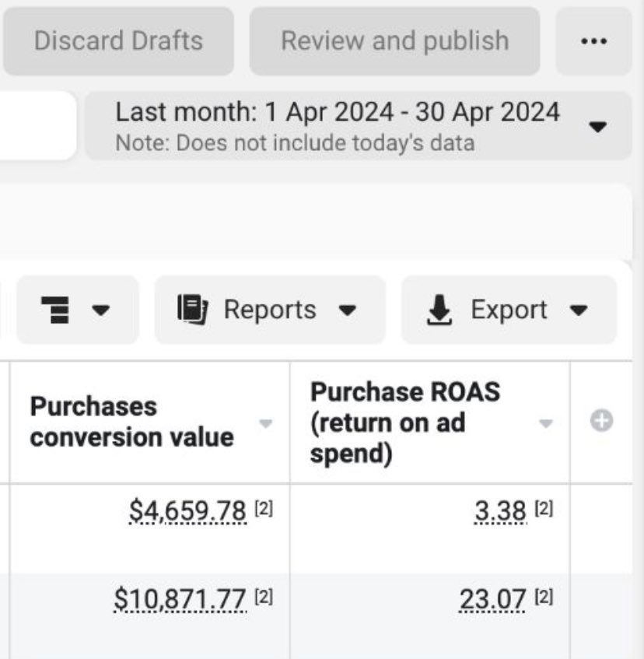This screenshot has width=644, height=659.
Task: Open Purchase ROAS column sort arrow
Action: click(546, 422)
